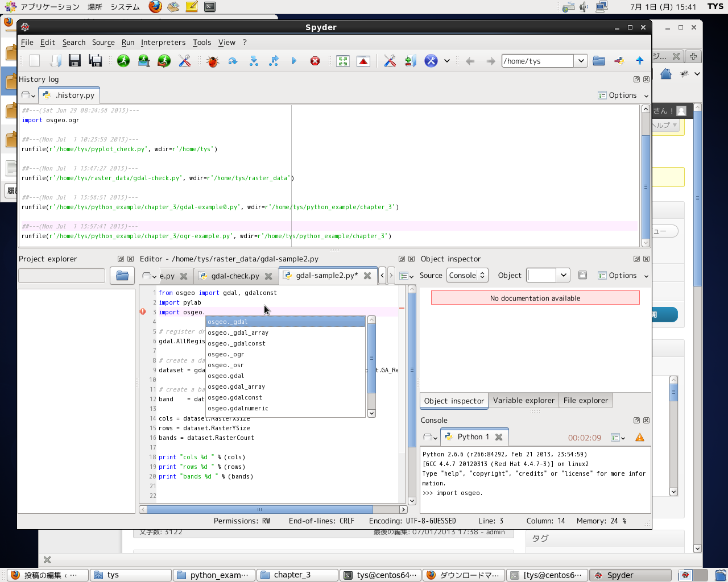This screenshot has width=728, height=582.
Task: Click the Object text input field
Action: [541, 275]
